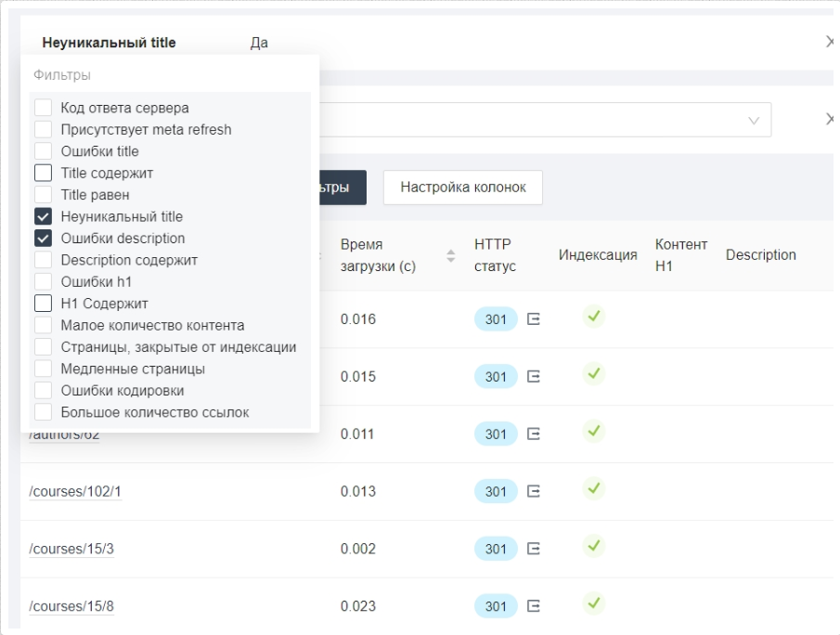Image resolution: width=840 pixels, height=635 pixels.
Task: Expand the dropdown chevron in filter select field
Action: (754, 120)
